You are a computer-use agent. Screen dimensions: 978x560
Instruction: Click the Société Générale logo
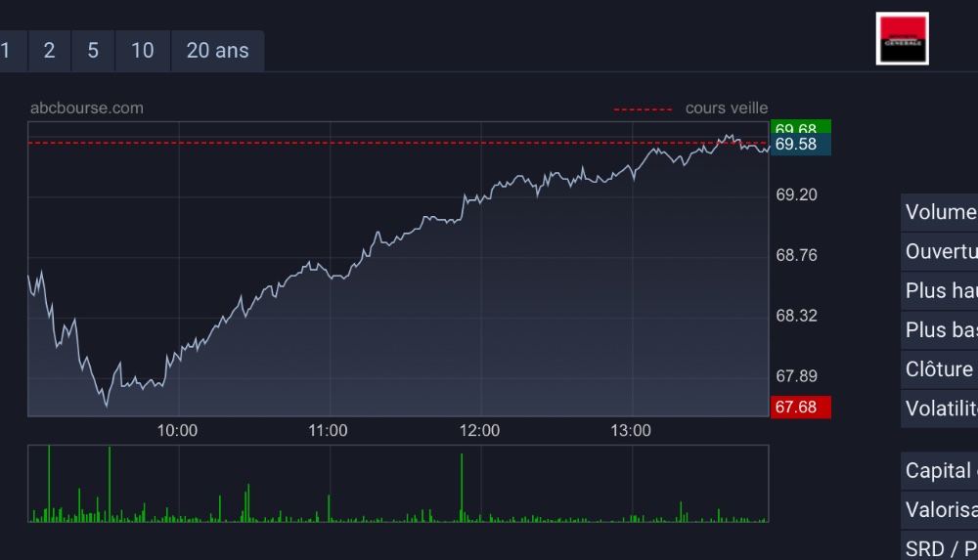902,39
